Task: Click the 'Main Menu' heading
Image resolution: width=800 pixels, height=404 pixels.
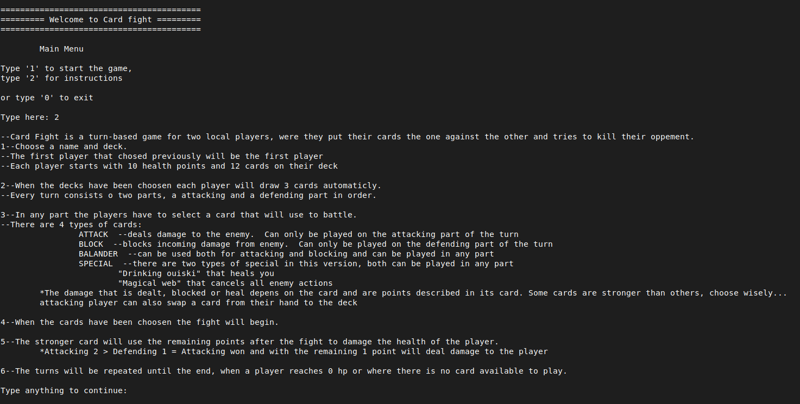Action: tap(61, 49)
